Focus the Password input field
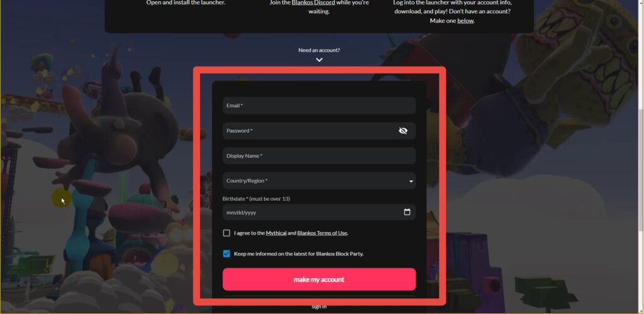Image resolution: width=644 pixels, height=314 pixels. click(x=319, y=131)
